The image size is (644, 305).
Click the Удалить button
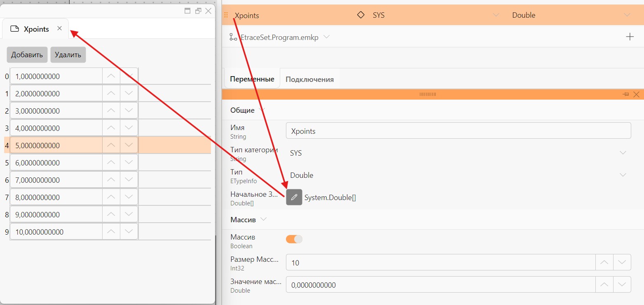(x=68, y=55)
